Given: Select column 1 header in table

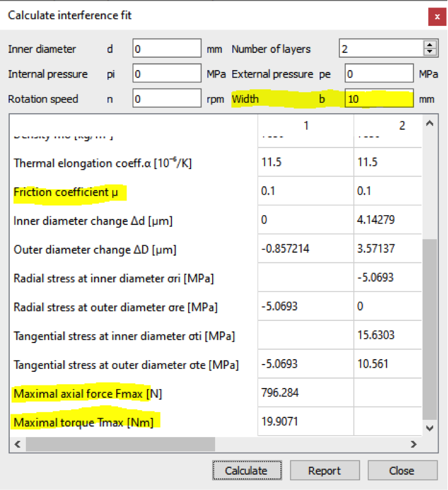Looking at the screenshot, I should pos(305,125).
